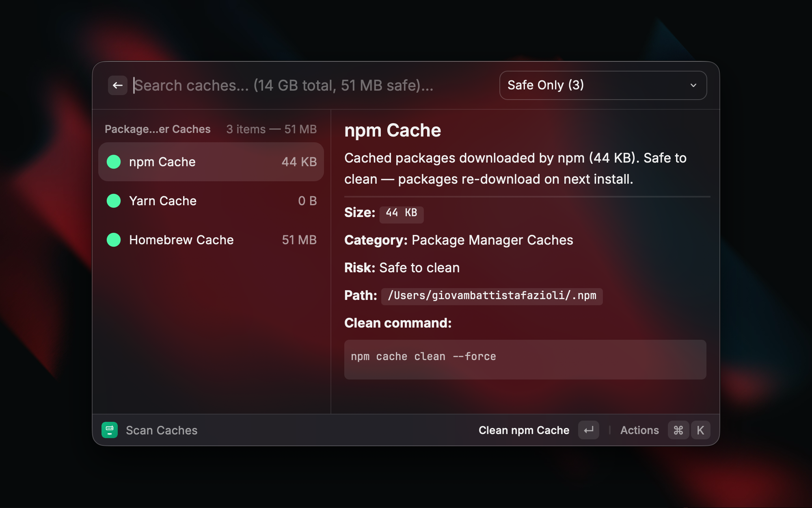Select the Yarn Cache list item

tap(211, 201)
